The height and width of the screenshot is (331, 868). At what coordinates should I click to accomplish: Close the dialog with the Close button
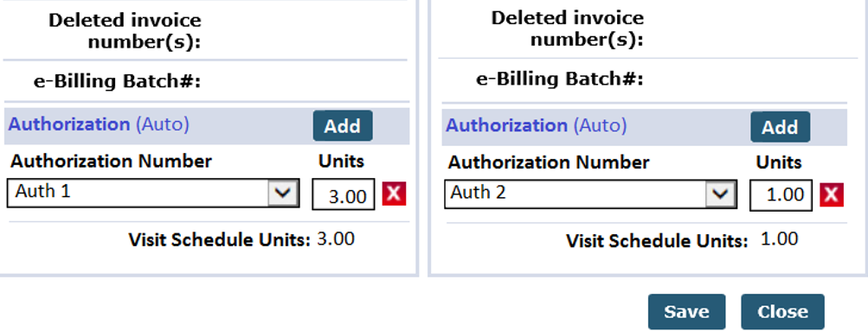(782, 312)
